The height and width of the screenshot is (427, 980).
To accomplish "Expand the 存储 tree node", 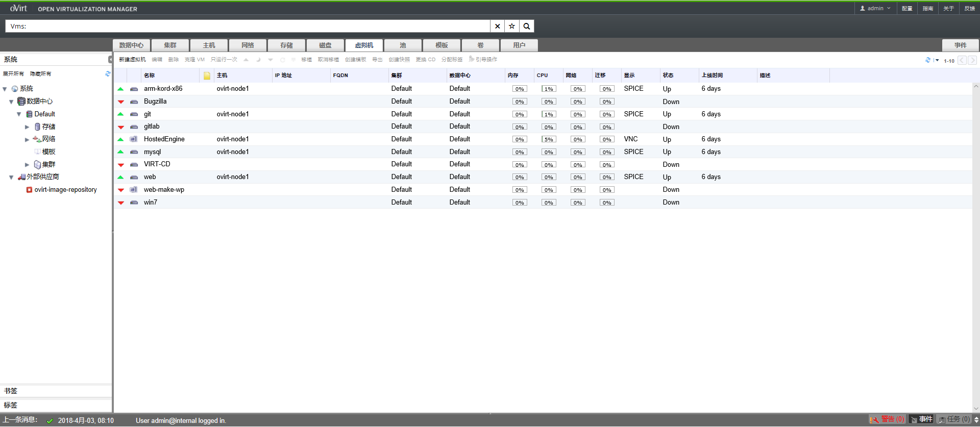I will coord(27,127).
